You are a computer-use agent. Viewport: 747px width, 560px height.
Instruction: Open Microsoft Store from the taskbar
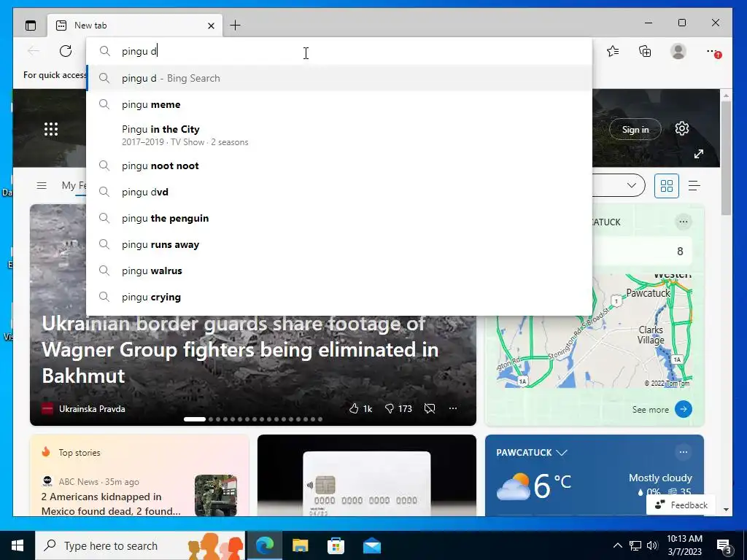point(336,545)
